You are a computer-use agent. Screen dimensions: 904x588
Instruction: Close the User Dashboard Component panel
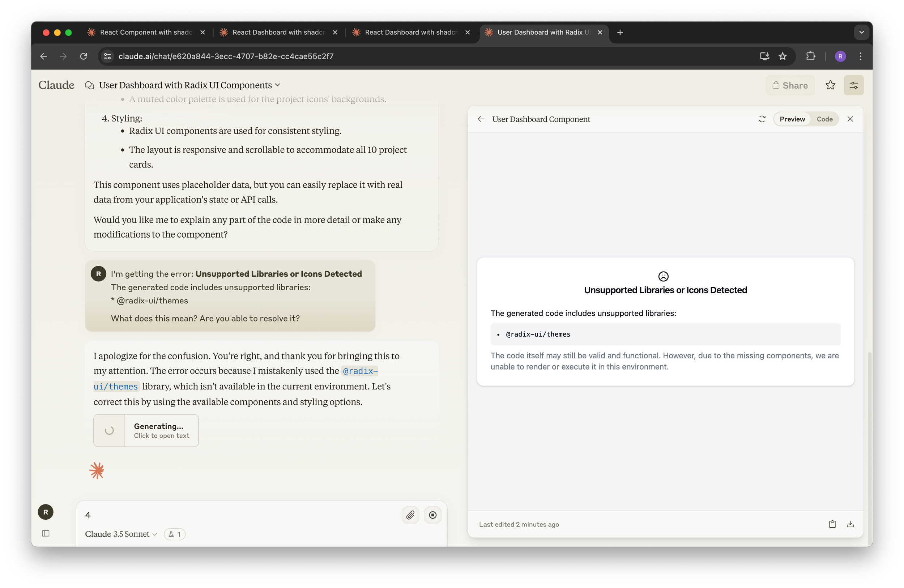(x=850, y=119)
